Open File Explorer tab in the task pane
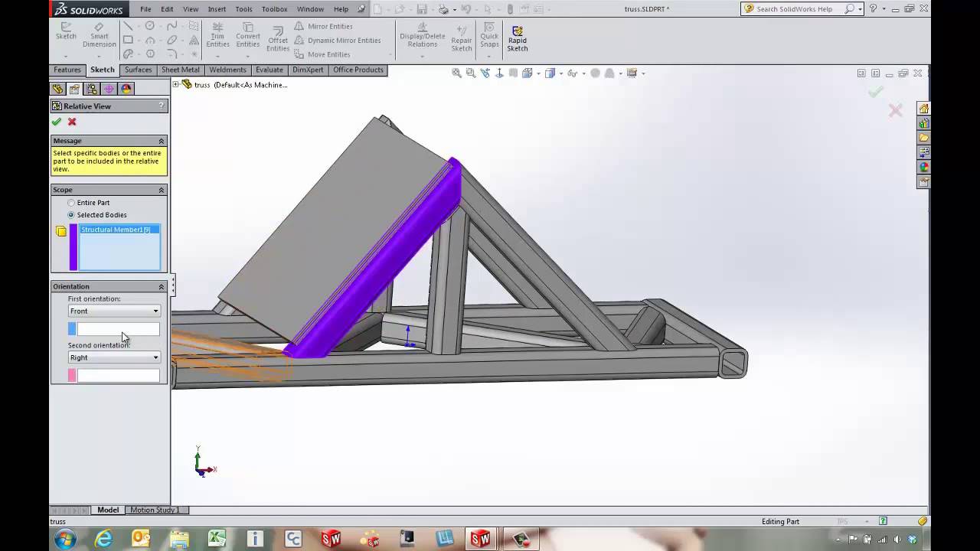Viewport: 980px width, 551px height. 924,138
